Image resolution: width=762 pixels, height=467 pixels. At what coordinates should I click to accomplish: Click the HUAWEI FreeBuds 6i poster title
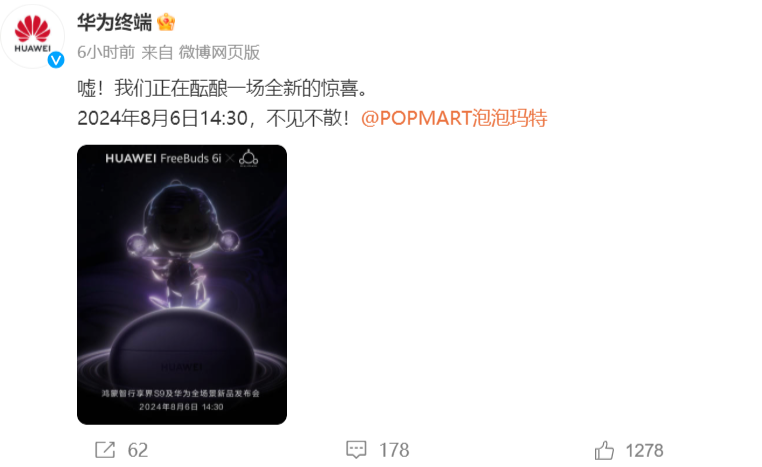[x=163, y=158]
